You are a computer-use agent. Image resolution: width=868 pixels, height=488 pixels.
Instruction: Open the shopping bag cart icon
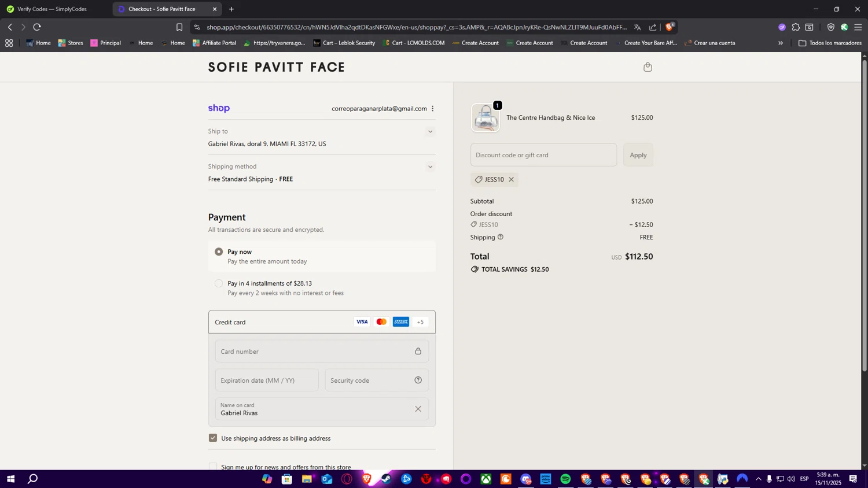click(648, 67)
